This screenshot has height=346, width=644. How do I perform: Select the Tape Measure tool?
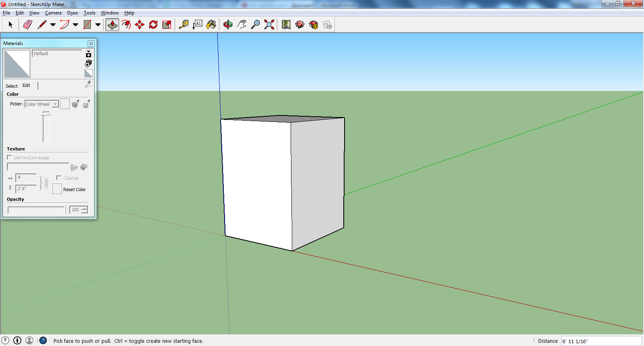(184, 25)
